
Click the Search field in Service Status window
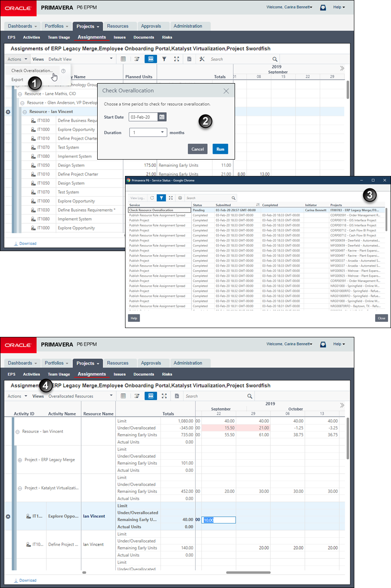(208, 198)
